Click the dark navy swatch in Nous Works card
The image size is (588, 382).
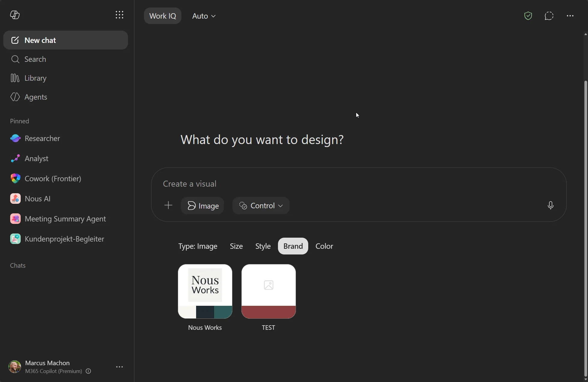click(x=205, y=312)
